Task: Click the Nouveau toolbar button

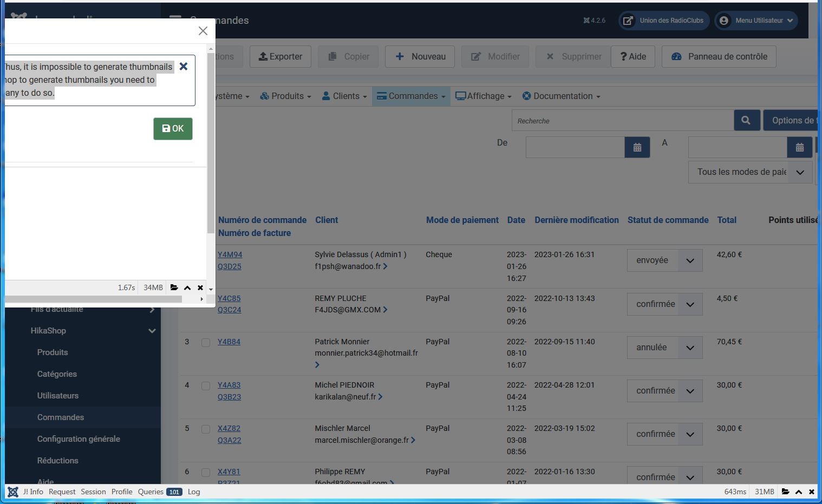Action: click(420, 56)
